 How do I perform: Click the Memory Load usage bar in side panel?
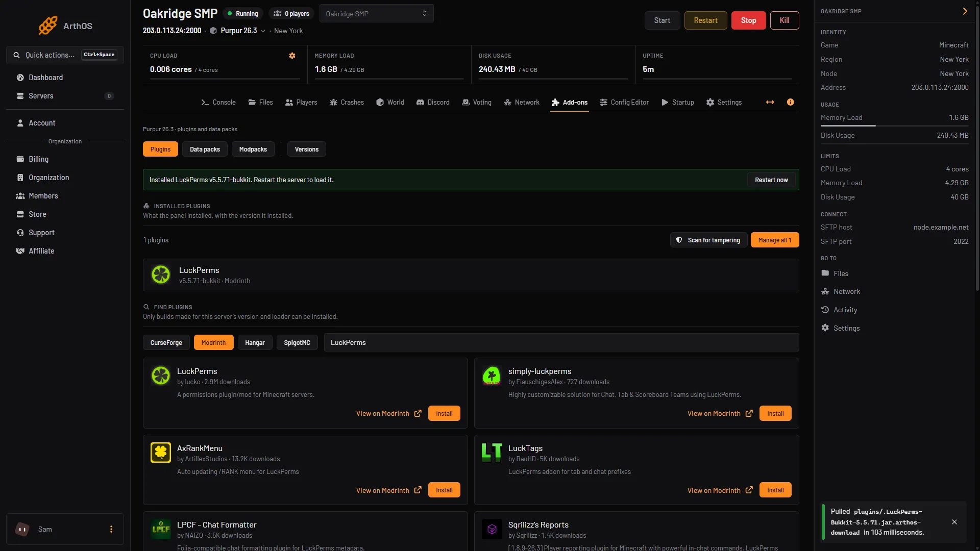(895, 126)
